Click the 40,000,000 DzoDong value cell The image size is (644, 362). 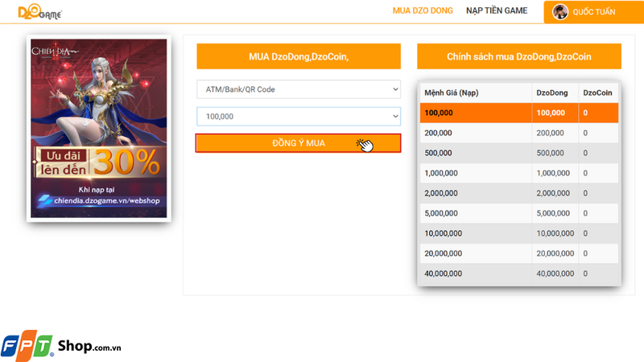555,274
